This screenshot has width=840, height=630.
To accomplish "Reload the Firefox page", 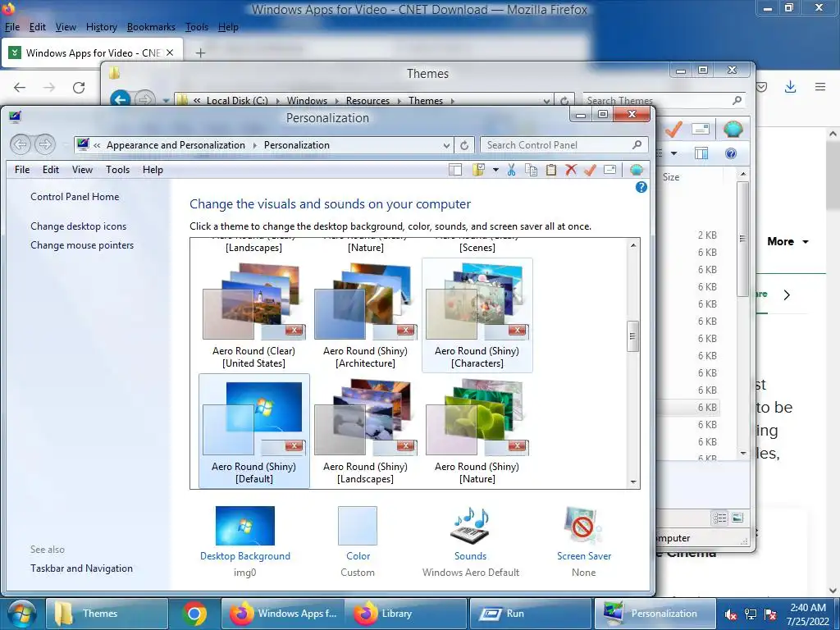I will pyautogui.click(x=79, y=87).
